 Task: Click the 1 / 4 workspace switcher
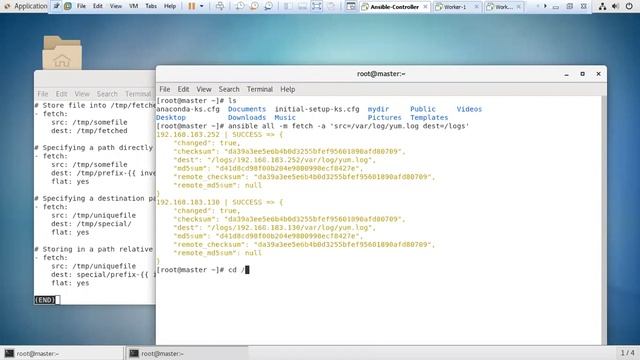click(x=627, y=353)
